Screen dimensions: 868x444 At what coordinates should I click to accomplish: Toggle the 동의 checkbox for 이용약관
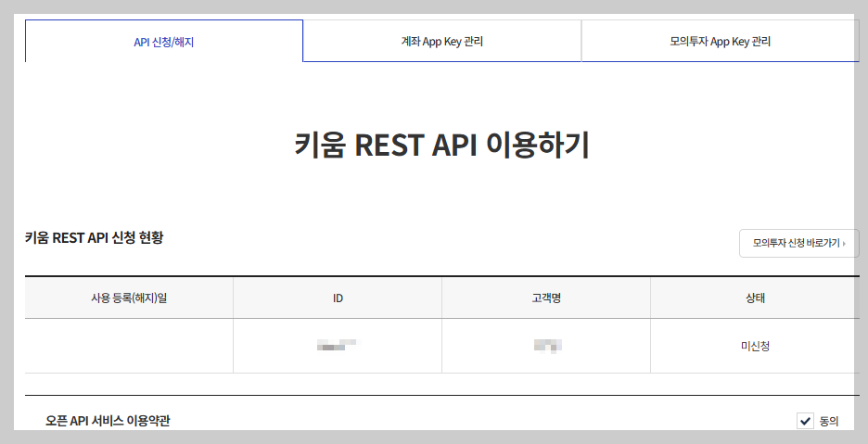805,421
